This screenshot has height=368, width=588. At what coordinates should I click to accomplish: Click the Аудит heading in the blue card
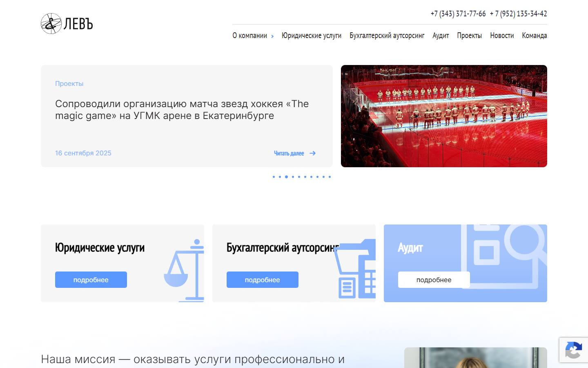pyautogui.click(x=410, y=248)
